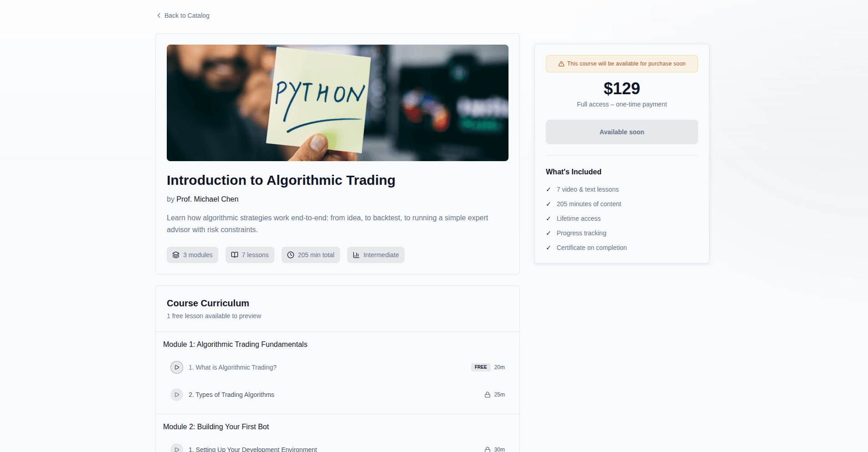Click the Progress tracking item
Screen dimensions: 868x452
tap(581, 233)
